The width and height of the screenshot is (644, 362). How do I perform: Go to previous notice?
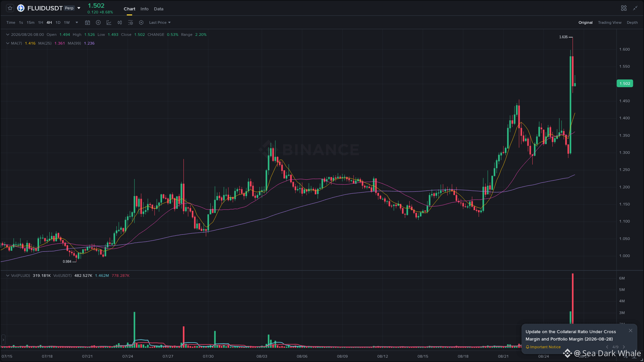607,347
